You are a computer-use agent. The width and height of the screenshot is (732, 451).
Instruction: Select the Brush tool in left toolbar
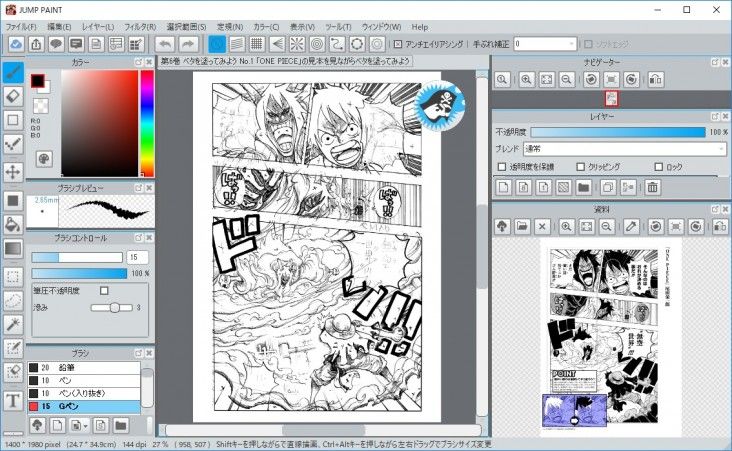click(x=13, y=72)
